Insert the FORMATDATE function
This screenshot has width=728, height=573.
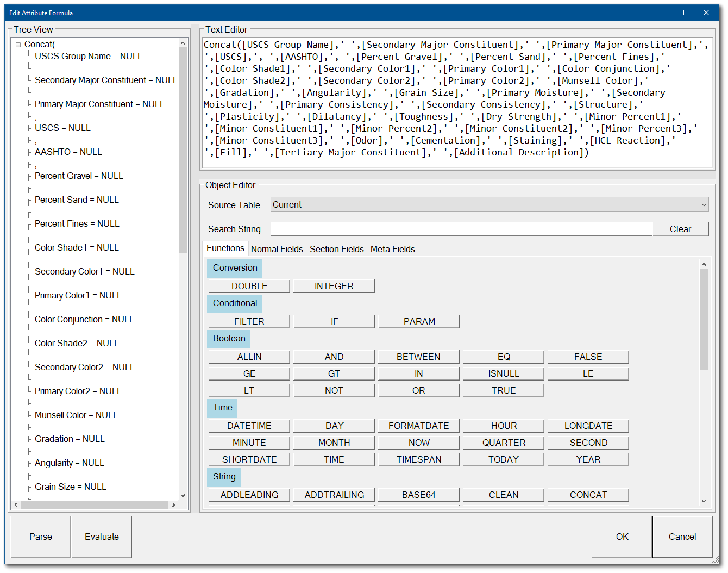point(419,426)
